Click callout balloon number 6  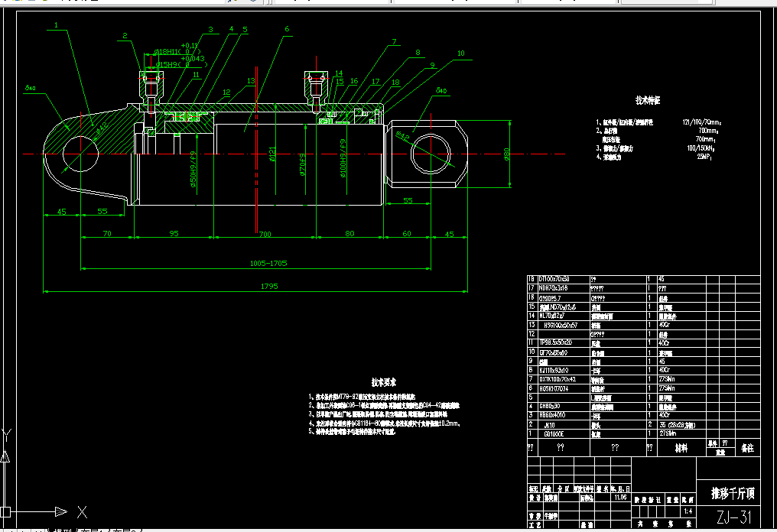(287, 29)
